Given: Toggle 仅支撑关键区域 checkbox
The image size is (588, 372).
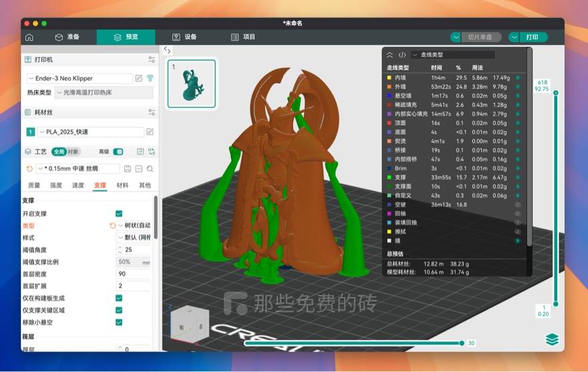Looking at the screenshot, I should click(119, 310).
